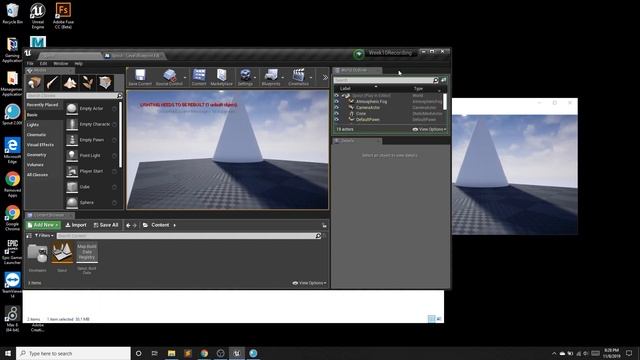
Task: Open the File menu
Action: [30, 64]
